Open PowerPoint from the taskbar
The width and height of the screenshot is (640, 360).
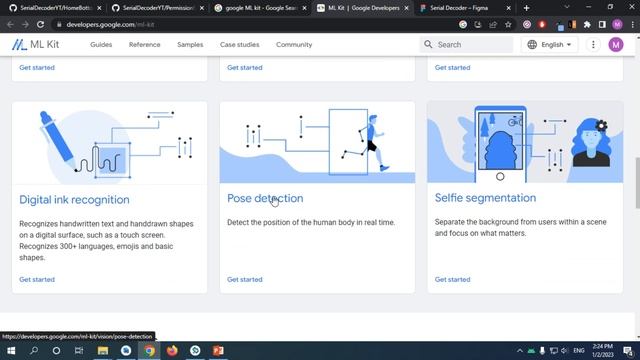point(218,351)
